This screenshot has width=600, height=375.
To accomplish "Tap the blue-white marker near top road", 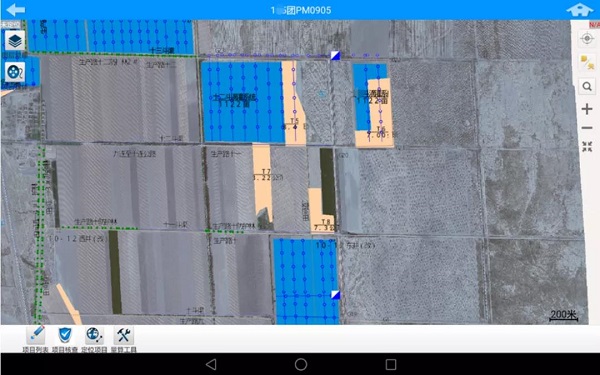I will (335, 55).
